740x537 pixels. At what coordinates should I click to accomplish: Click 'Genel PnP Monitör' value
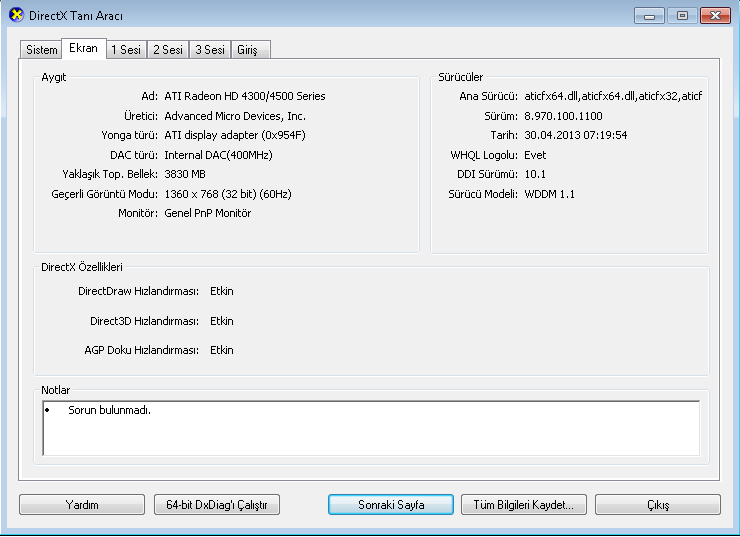pos(207,213)
